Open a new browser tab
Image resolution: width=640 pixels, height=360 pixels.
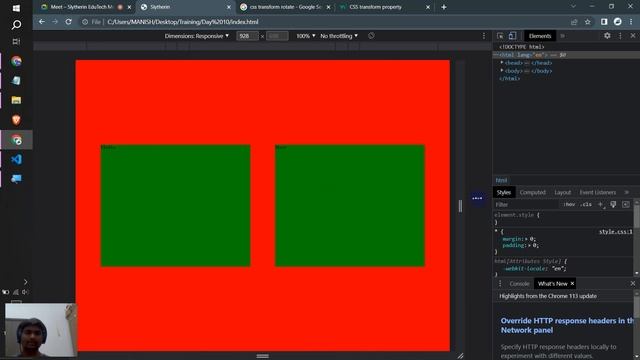click(x=444, y=7)
